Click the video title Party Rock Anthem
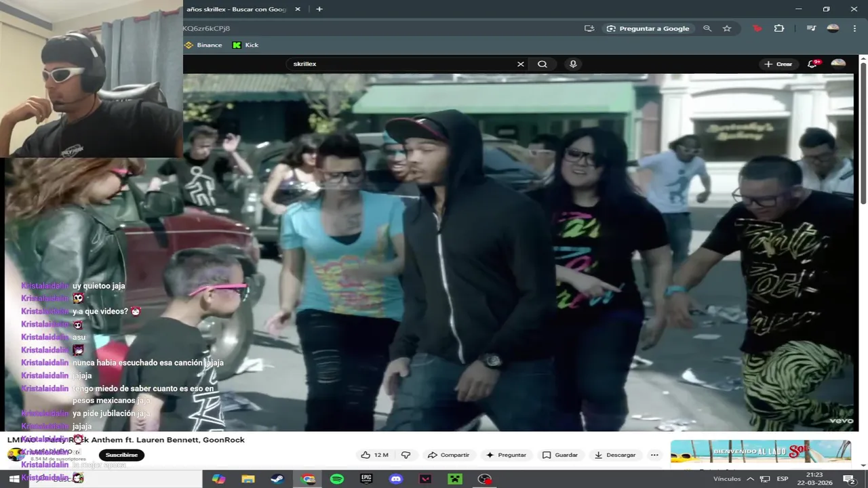This screenshot has height=488, width=868. tap(126, 440)
